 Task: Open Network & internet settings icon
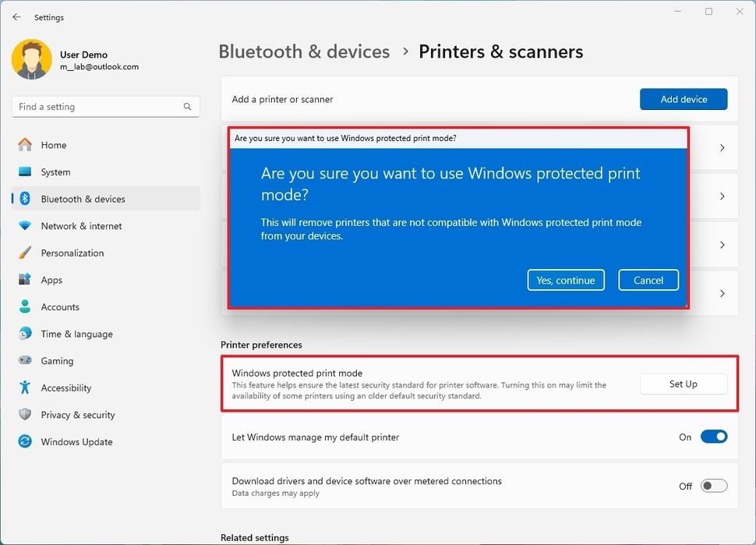pos(26,225)
